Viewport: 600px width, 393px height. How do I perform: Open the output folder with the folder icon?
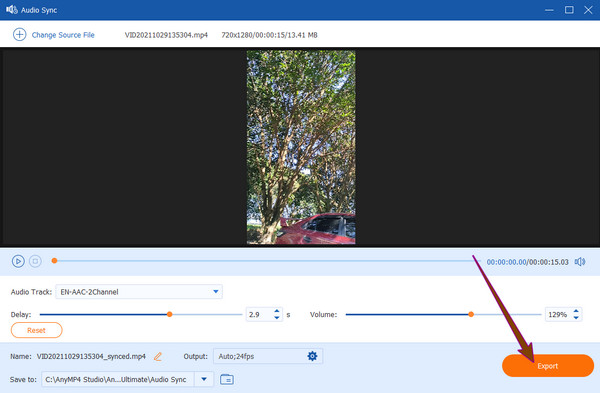[x=227, y=379]
